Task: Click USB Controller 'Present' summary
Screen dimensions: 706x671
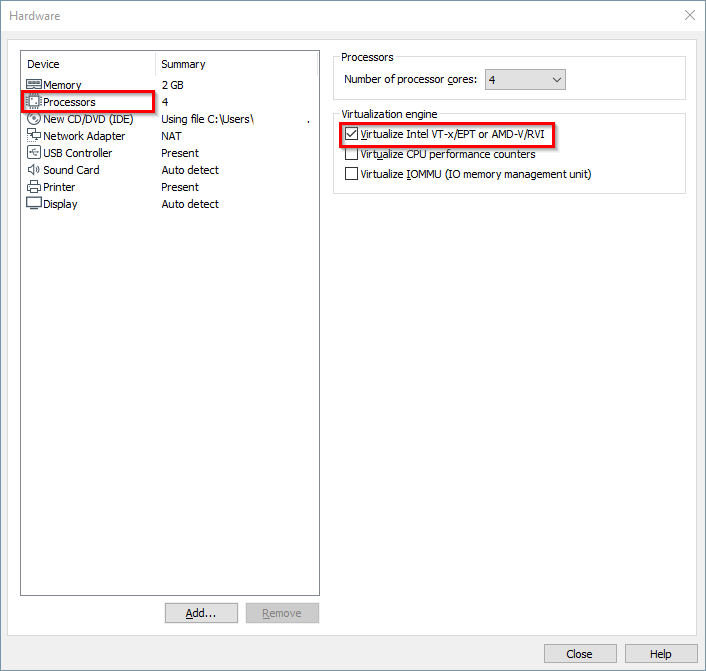Action: click(180, 153)
